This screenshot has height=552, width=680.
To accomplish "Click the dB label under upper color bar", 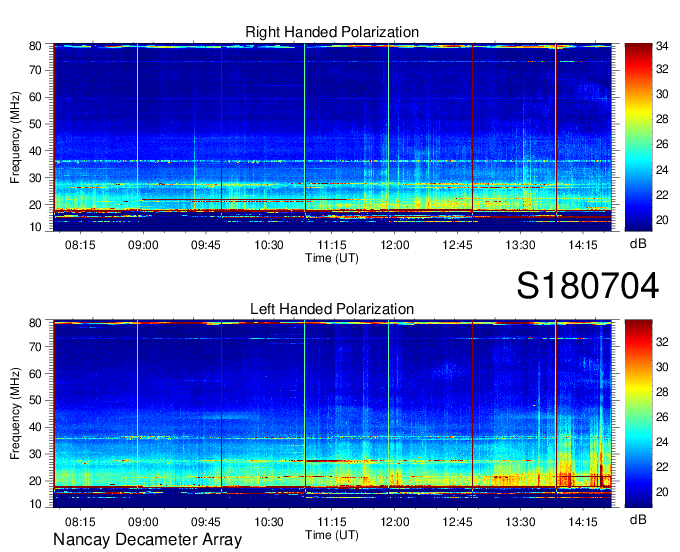I will 638,244.
